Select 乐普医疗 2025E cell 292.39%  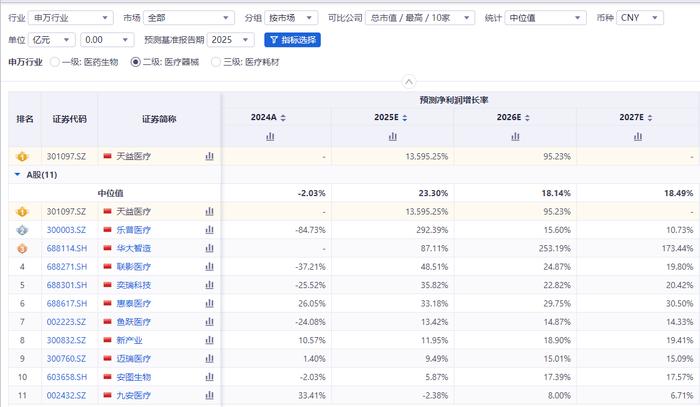[x=432, y=230]
